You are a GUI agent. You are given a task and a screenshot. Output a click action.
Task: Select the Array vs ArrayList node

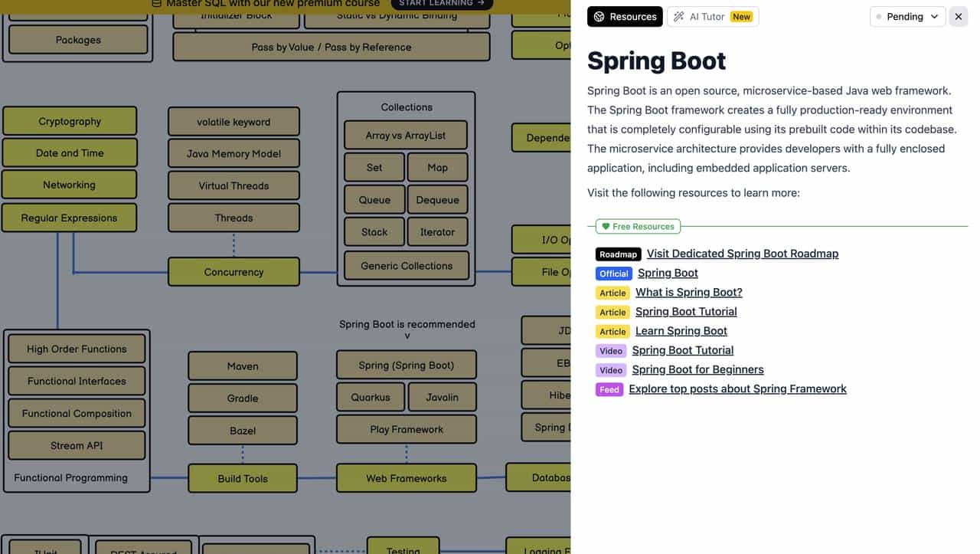pos(405,136)
